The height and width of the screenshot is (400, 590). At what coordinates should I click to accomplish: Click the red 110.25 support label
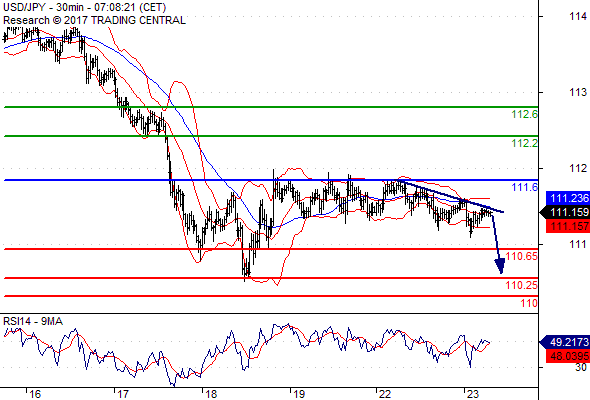pyautogui.click(x=522, y=285)
